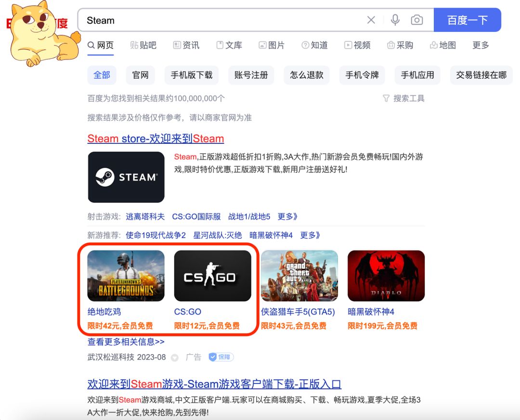Choose the 手机版下载 suggestion chip
This screenshot has width=520, height=420.
pyautogui.click(x=192, y=75)
